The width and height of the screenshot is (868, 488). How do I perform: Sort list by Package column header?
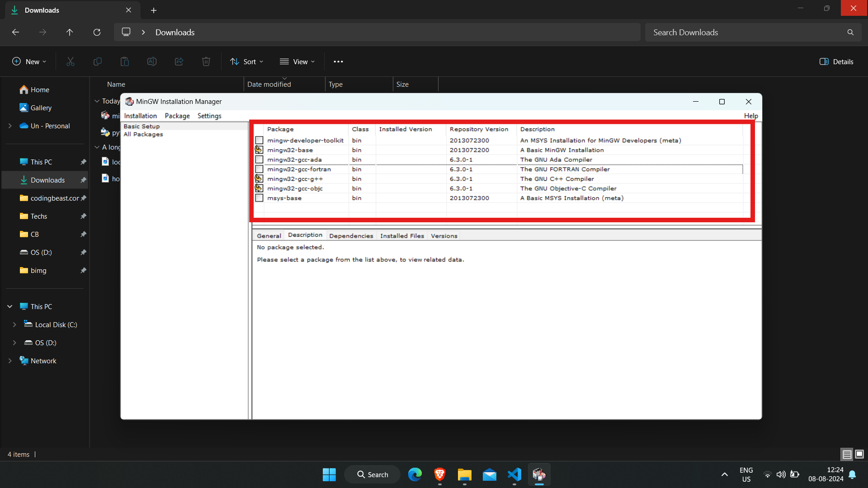(307, 129)
